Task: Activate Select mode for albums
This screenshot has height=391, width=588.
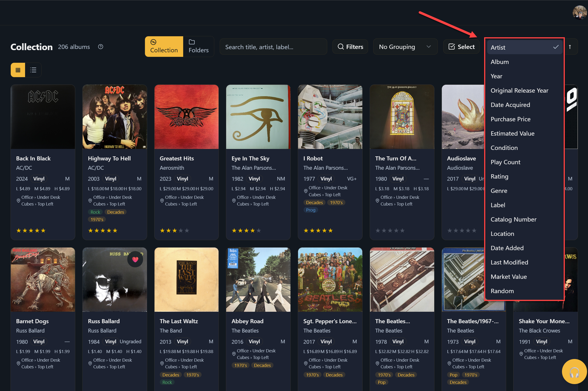Action: point(461,47)
